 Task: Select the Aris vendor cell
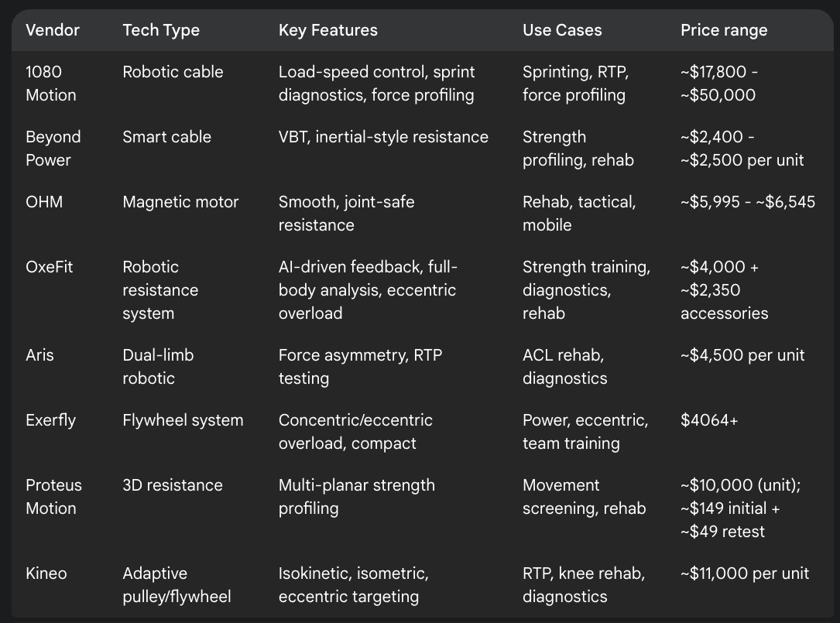(39, 355)
